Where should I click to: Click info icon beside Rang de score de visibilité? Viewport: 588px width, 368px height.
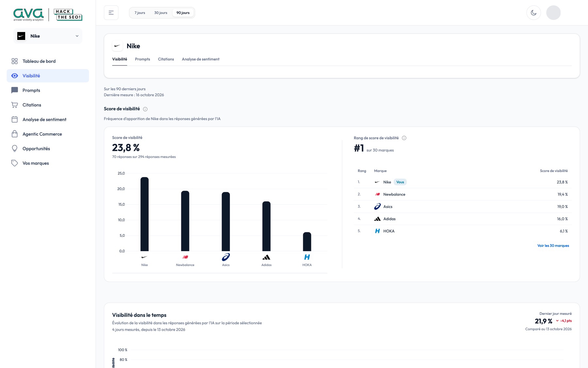coord(404,138)
